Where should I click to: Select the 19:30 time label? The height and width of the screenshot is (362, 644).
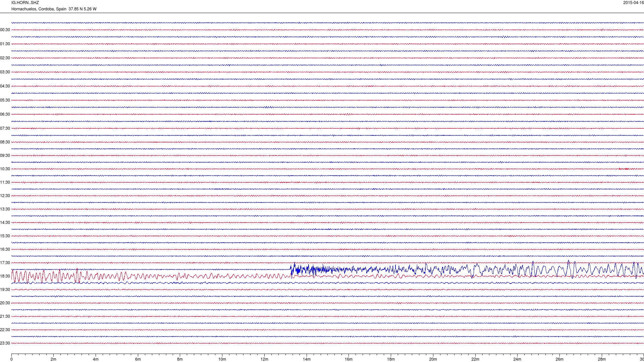pos(5,290)
